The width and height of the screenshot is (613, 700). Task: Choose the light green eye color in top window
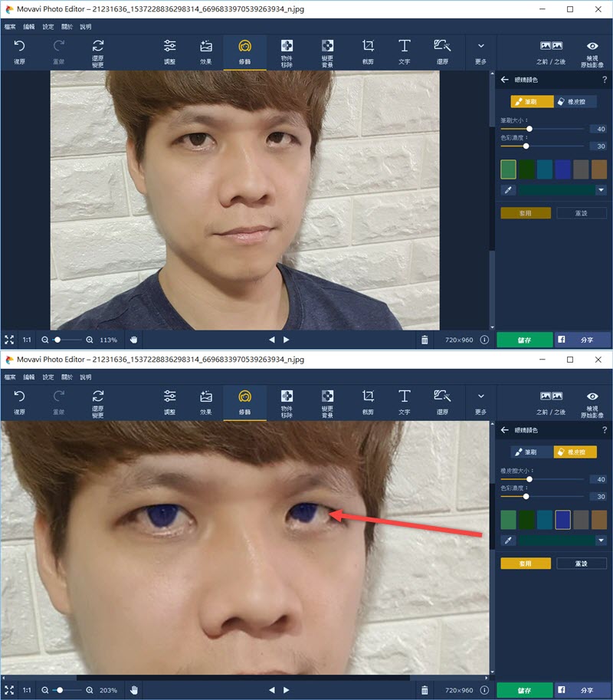click(509, 169)
